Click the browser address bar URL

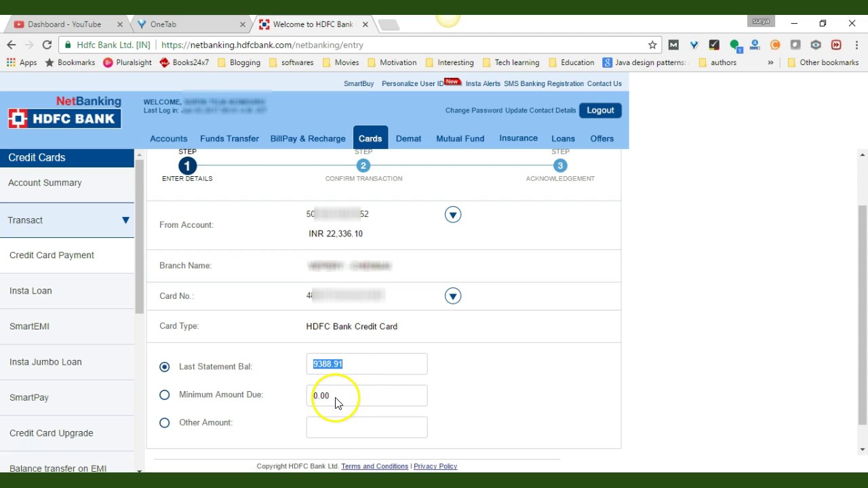(x=262, y=45)
